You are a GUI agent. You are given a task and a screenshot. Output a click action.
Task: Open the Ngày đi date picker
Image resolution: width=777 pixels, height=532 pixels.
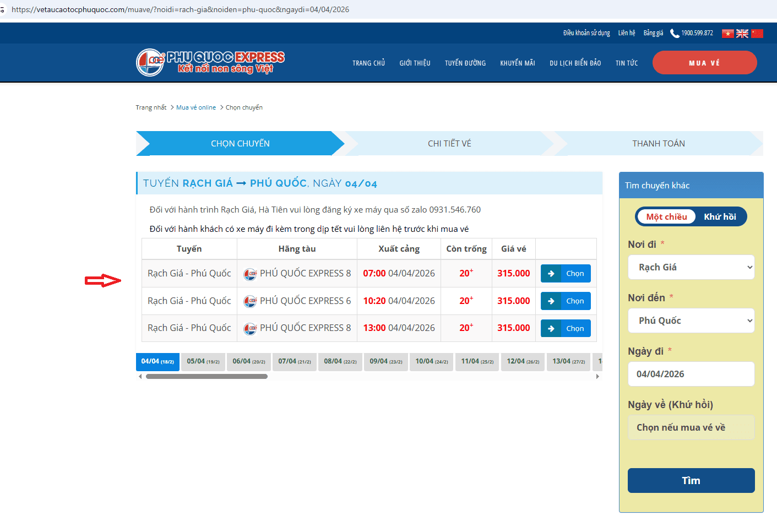point(691,374)
